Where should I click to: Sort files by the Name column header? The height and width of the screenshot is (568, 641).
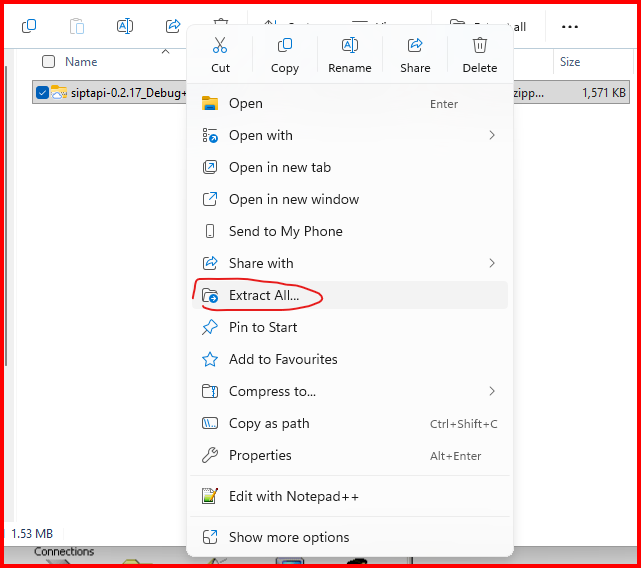pos(81,62)
